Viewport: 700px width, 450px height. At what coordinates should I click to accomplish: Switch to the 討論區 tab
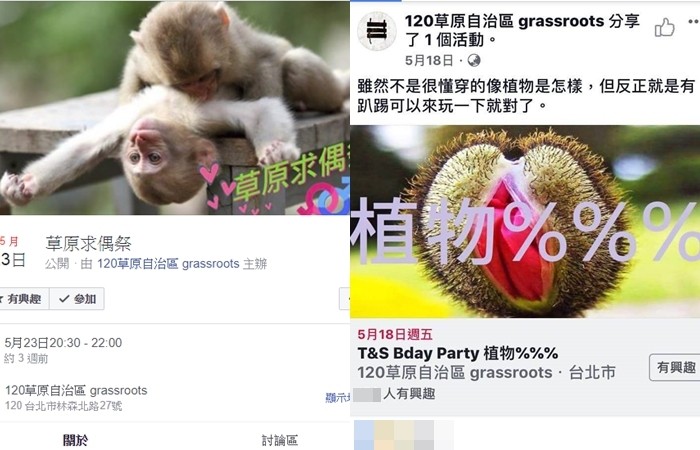tap(279, 440)
